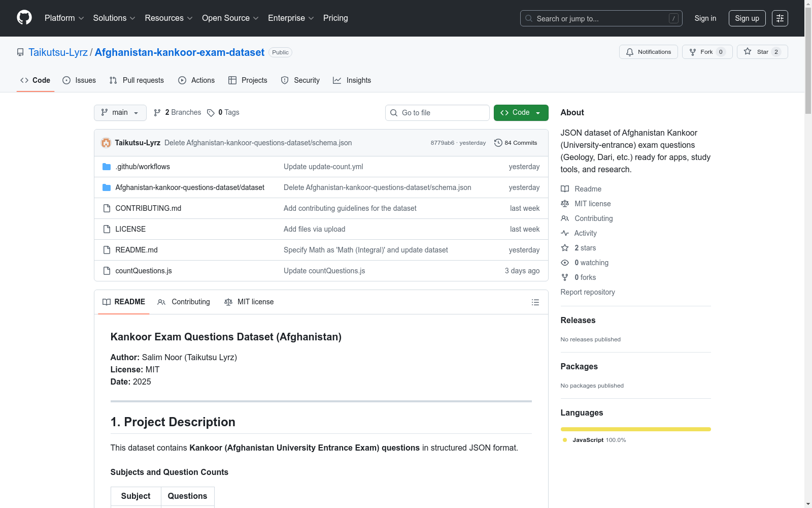Click the repository icon before Taikutsu-Lyrz

pyautogui.click(x=20, y=52)
